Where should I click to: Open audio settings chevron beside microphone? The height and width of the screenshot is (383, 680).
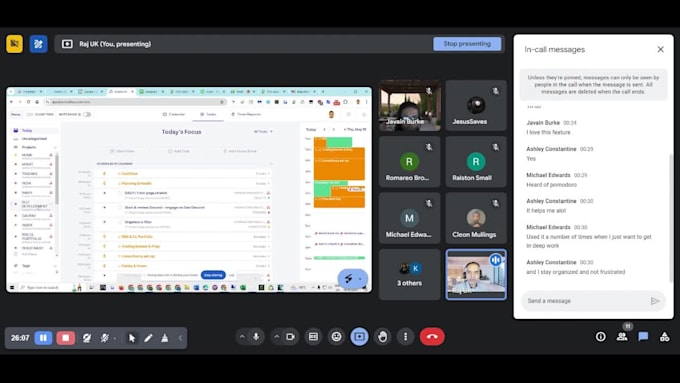[x=242, y=337]
